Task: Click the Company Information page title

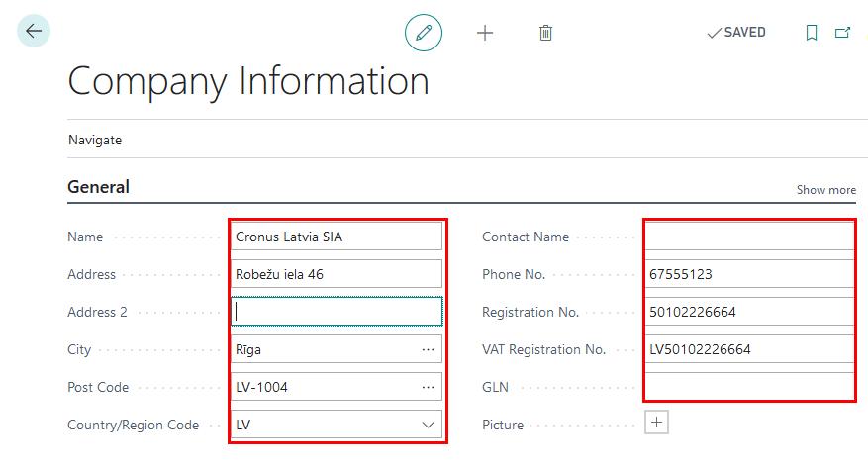Action: pos(248,81)
